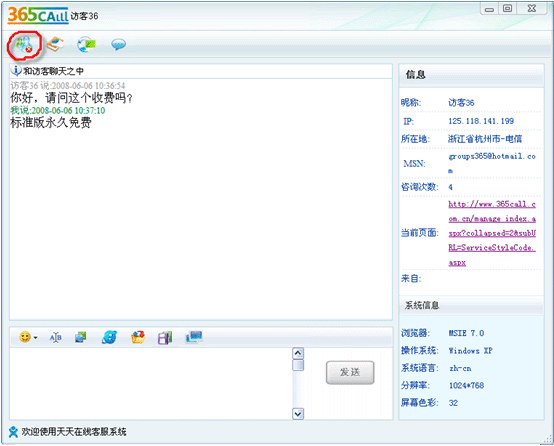Screen dimensions: 554x446
Task: Click the info icon beside 和访客聊天之中
Action: (x=16, y=71)
